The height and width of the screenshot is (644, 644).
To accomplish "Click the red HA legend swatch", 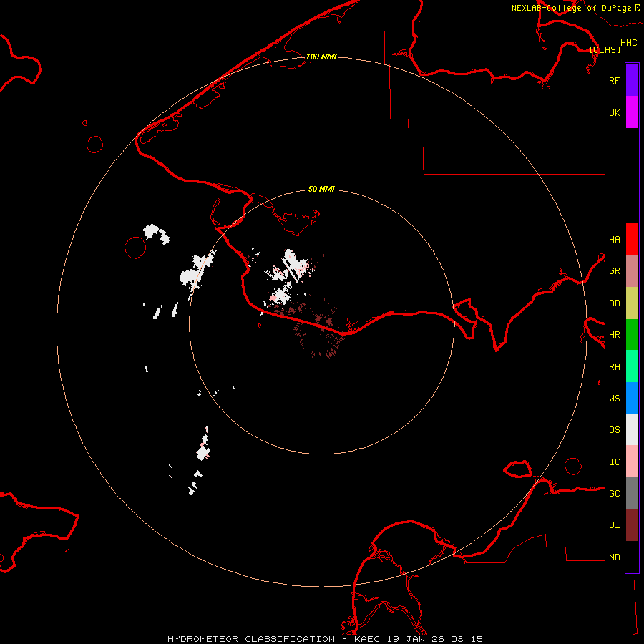I will (x=632, y=239).
